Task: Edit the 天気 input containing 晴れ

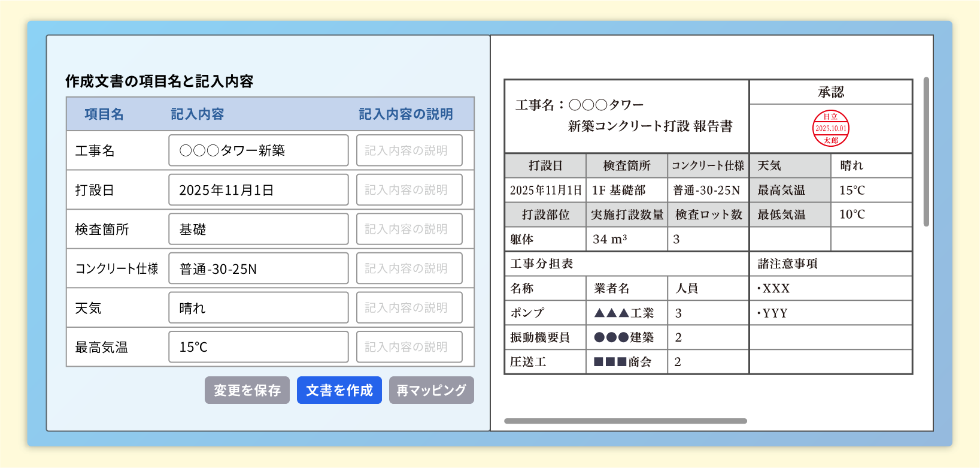Action: coord(259,308)
